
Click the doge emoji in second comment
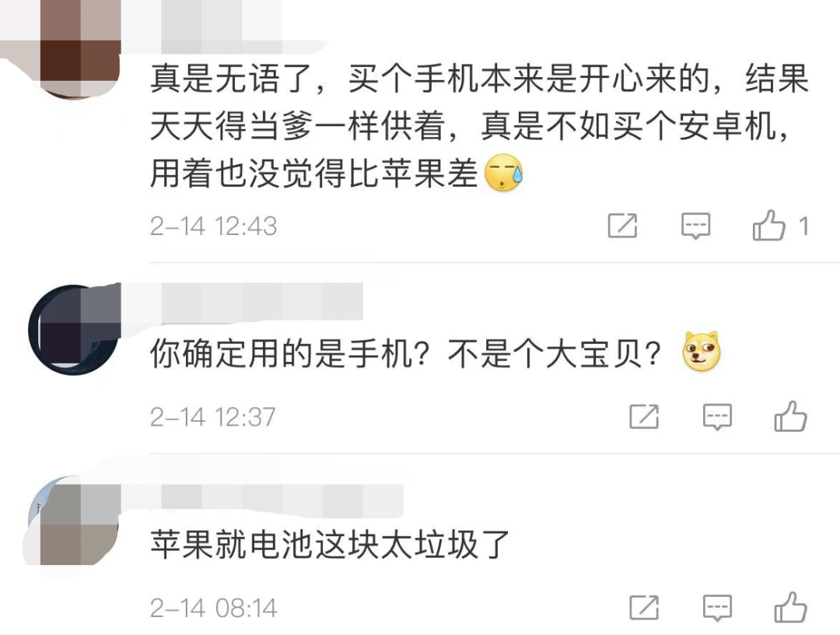click(702, 352)
